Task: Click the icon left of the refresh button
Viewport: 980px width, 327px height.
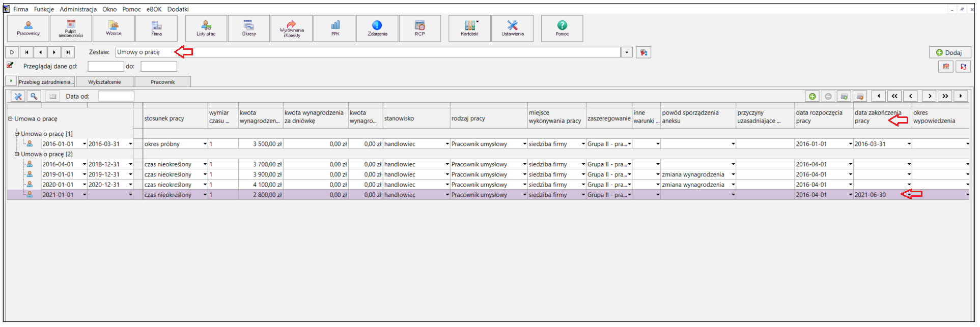Action: (x=946, y=67)
